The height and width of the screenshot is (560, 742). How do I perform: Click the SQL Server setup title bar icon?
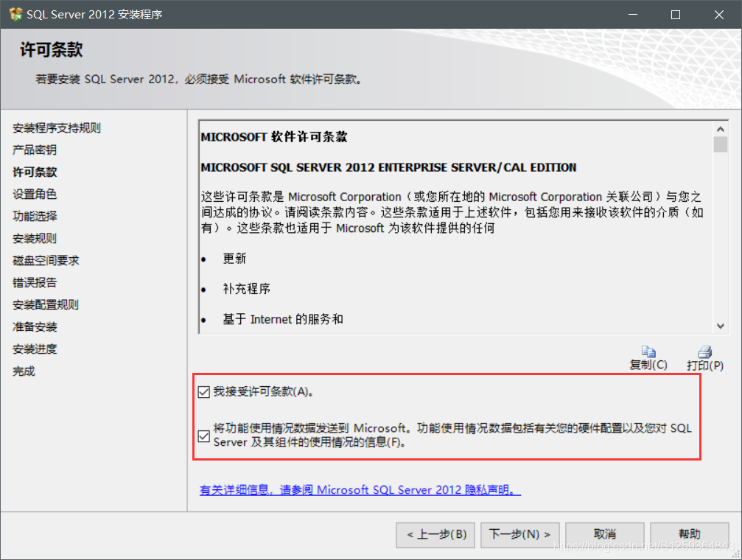point(15,14)
